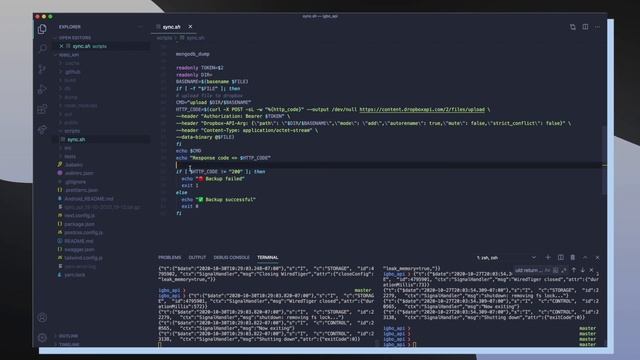Screen dimensions: 640x360
Task: Open tailwind.config.js in explorer
Action: point(83,258)
